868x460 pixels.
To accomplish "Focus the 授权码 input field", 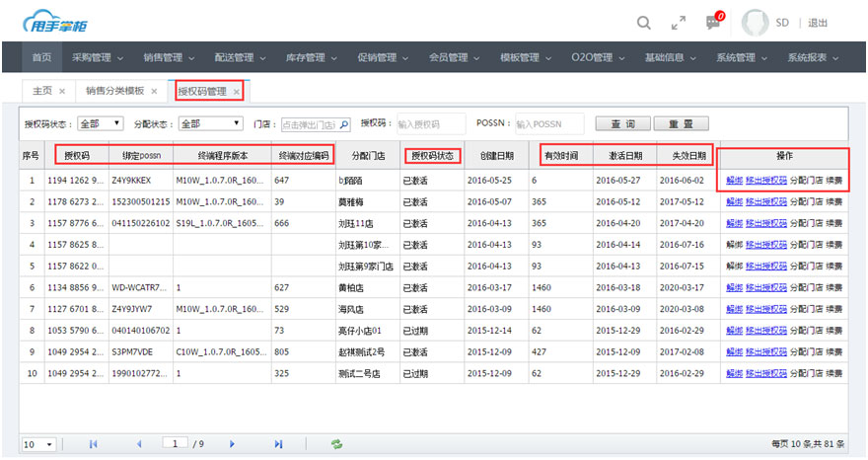I will coord(431,124).
